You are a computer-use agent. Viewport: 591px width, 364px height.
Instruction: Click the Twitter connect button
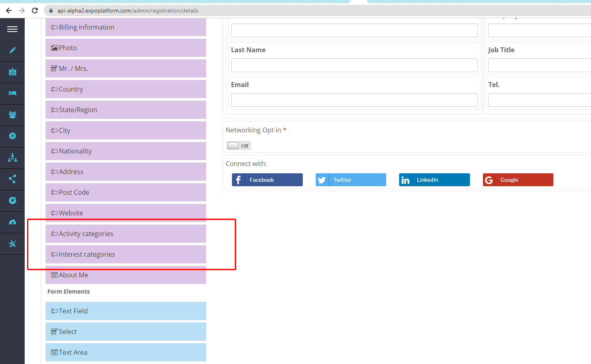(351, 180)
